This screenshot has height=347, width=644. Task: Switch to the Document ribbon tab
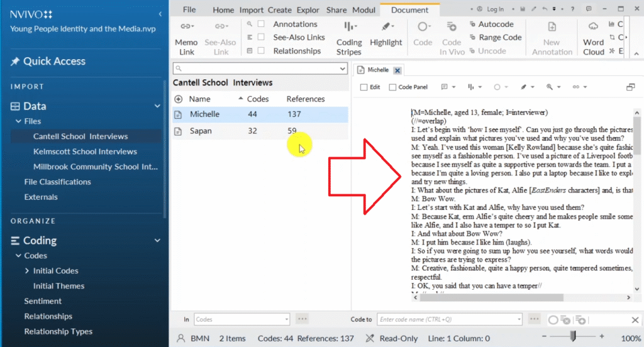coord(409,10)
